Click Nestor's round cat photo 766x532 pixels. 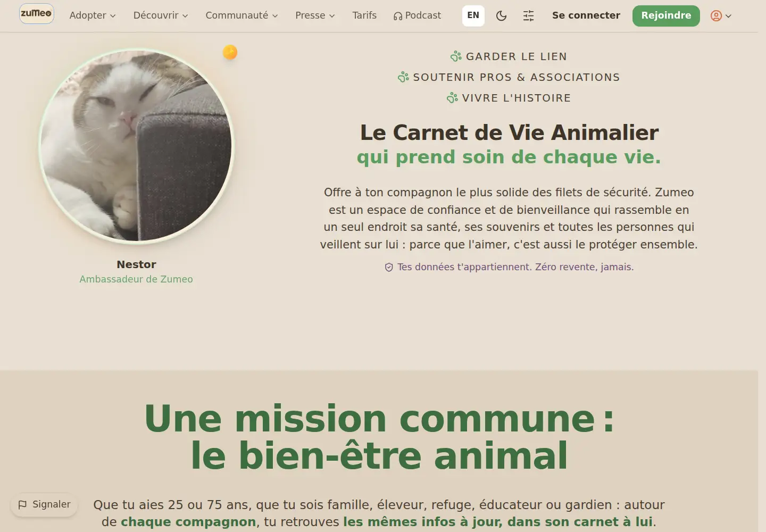(x=136, y=146)
